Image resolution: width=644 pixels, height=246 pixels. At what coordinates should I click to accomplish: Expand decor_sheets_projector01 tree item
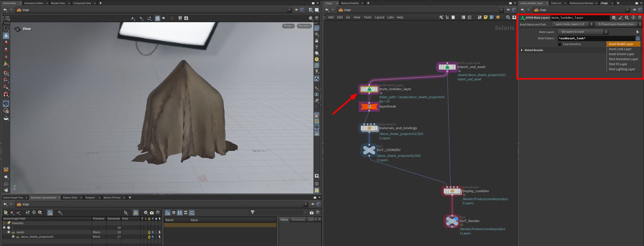tap(13, 237)
